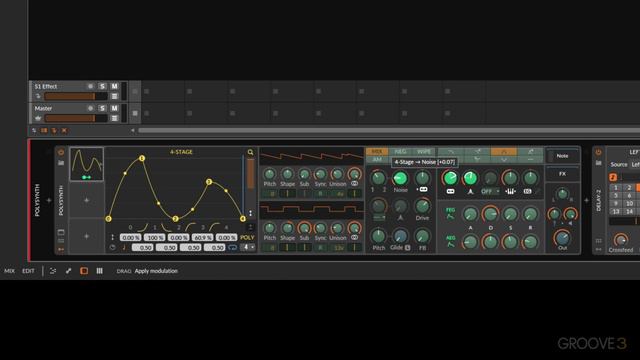Open the Master track meter options icon
Image resolution: width=640 pixels, height=360 pixels.
(x=115, y=118)
